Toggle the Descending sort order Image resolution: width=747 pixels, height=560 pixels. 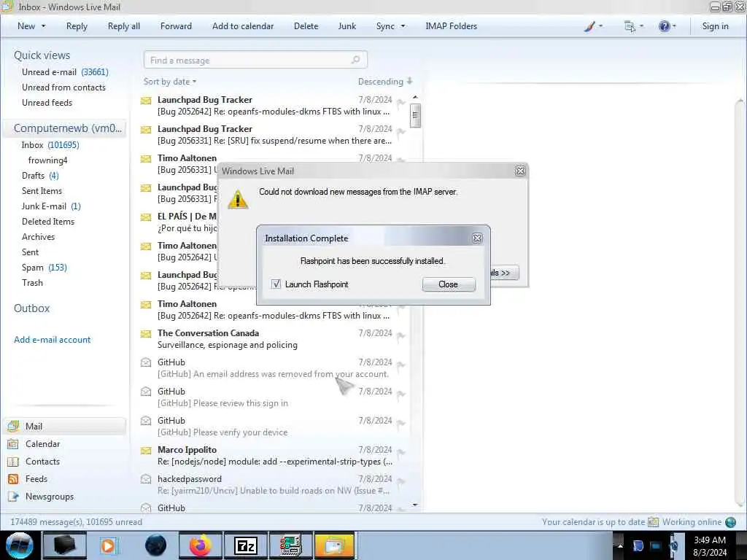385,82
